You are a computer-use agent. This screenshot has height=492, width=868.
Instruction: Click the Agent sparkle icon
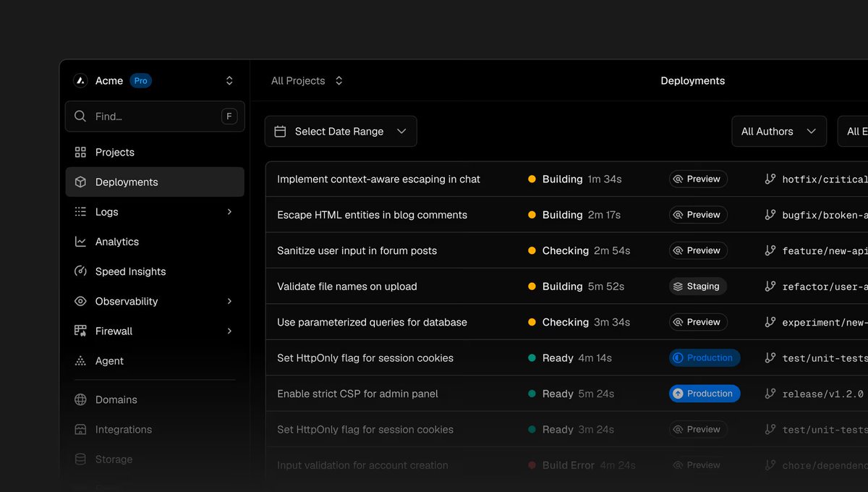(x=80, y=361)
